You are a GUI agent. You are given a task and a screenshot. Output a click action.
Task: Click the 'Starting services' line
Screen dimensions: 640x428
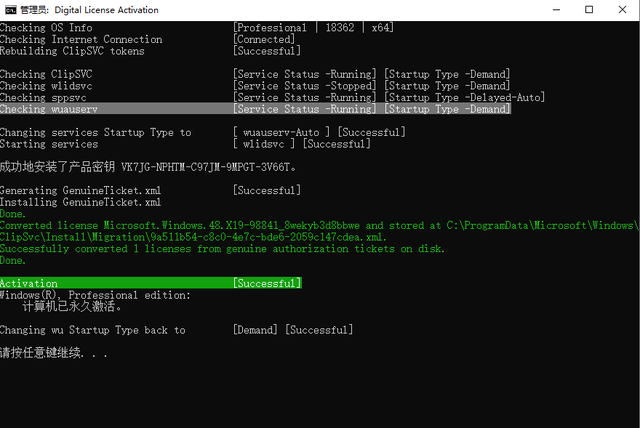click(x=49, y=144)
